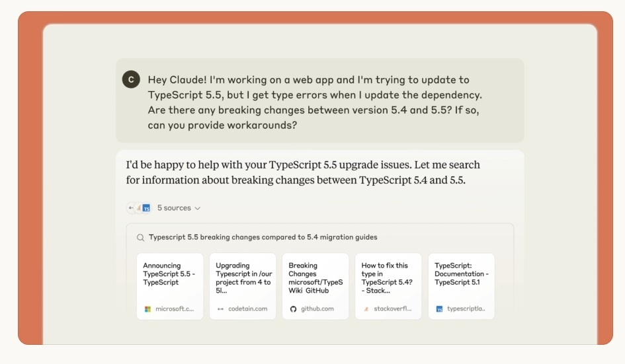Click the magnifying glass search icon
Viewport: 625px width, 364px height.
(x=140, y=238)
